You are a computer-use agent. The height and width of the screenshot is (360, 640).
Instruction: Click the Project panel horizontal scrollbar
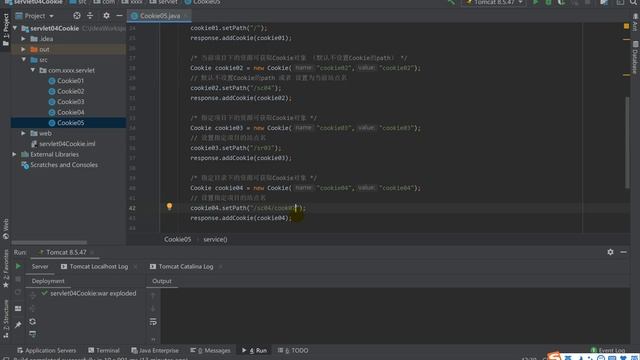49,242
